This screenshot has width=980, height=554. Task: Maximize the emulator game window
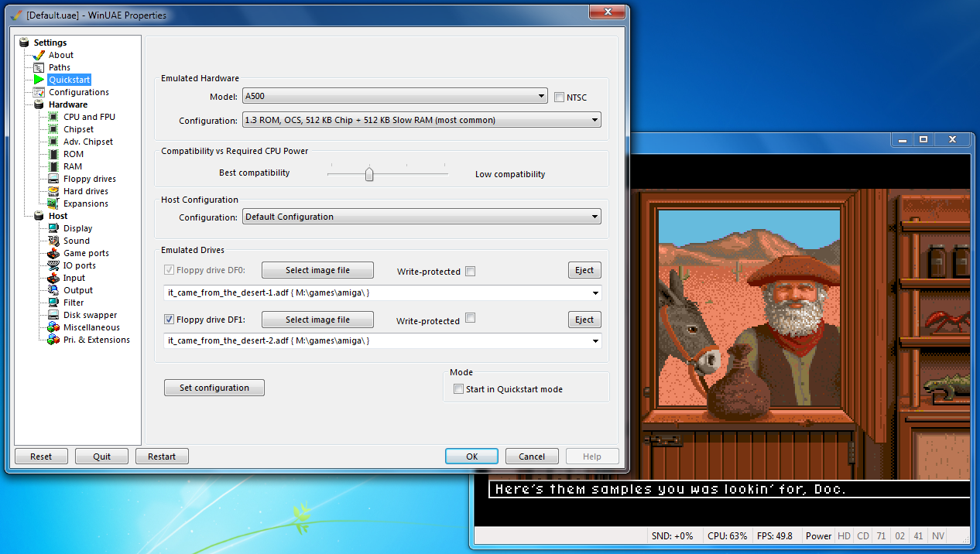pos(923,140)
